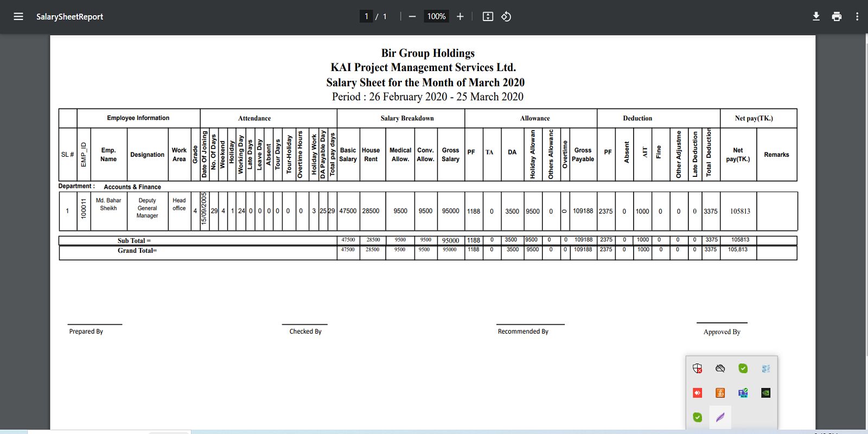The width and height of the screenshot is (868, 434).
Task: Click employee name 'Md. Bahar Sheikh'
Action: (x=108, y=205)
